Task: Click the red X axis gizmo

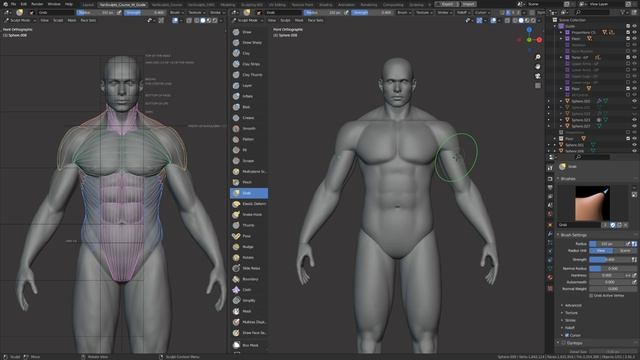Action: coord(539,40)
